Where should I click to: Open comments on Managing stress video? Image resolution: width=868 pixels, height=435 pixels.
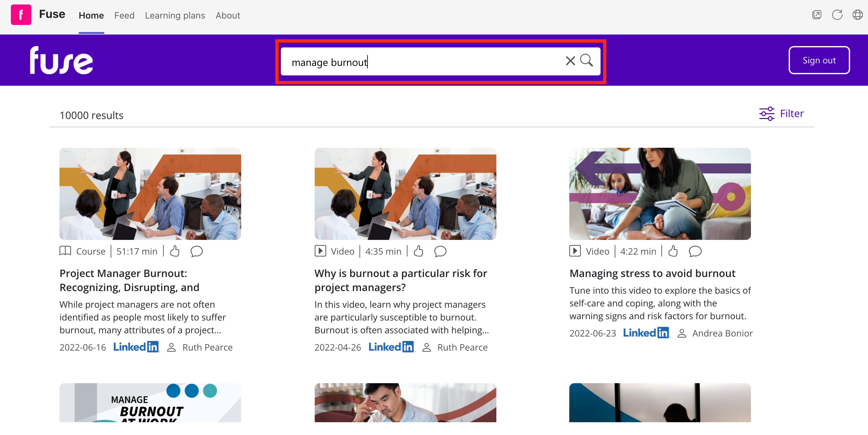point(695,251)
